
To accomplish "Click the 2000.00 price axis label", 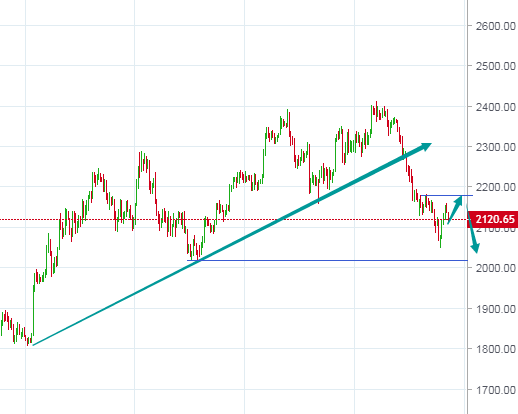I will coord(496,268).
